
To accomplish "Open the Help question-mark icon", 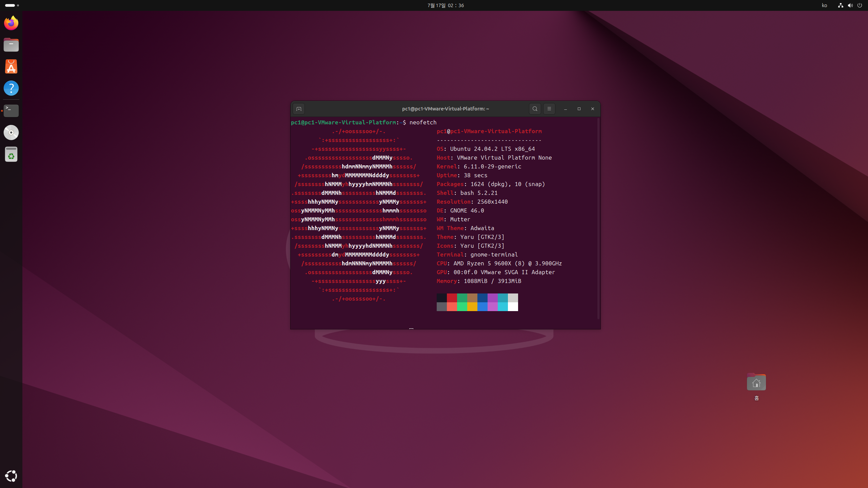I will 11,88.
